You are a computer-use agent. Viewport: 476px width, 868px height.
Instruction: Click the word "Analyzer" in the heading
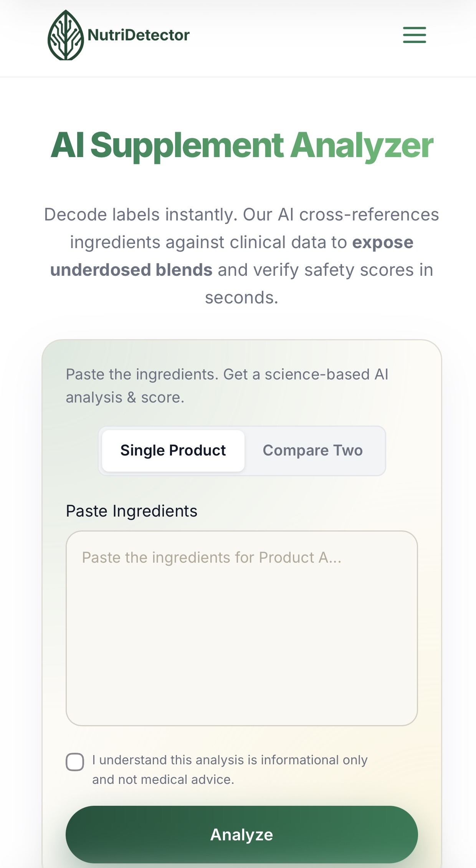(x=361, y=145)
